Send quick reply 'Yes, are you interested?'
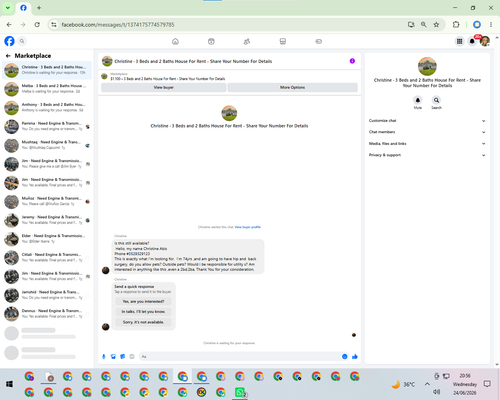500x400 pixels. coord(143,301)
